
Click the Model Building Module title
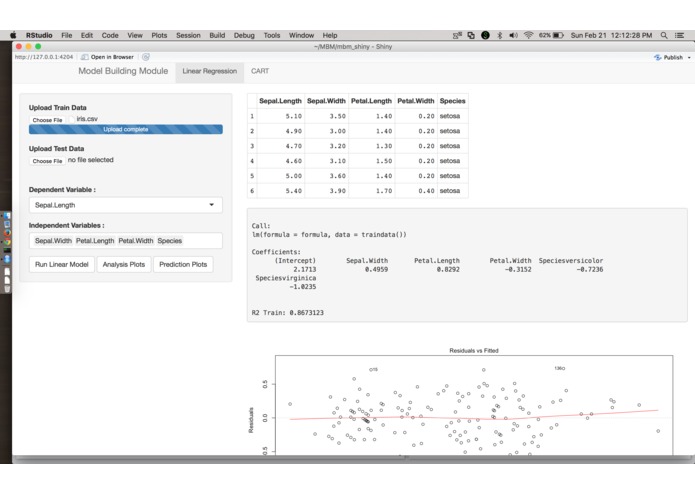click(x=123, y=71)
